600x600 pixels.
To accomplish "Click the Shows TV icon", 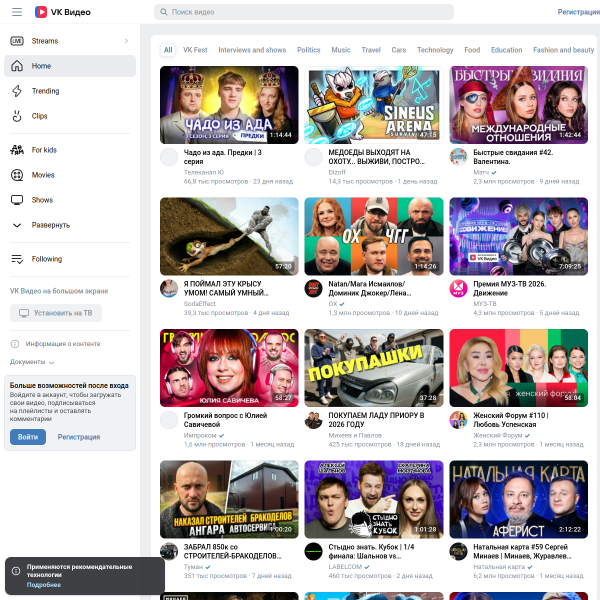I will tap(17, 200).
